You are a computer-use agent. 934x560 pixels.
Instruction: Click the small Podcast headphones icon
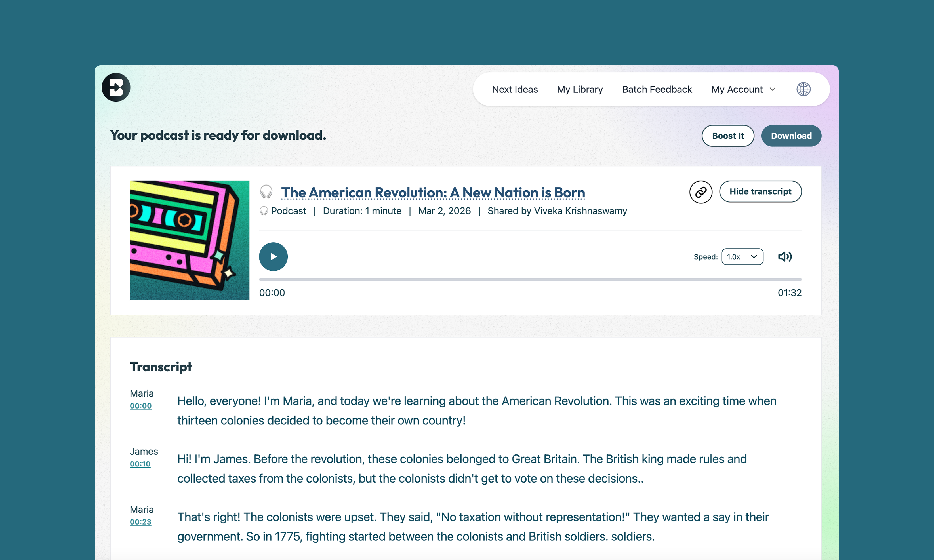pos(264,211)
